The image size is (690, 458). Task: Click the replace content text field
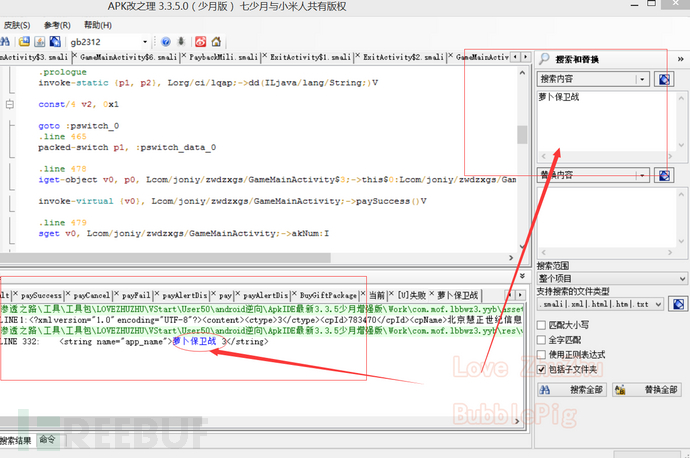(x=607, y=217)
